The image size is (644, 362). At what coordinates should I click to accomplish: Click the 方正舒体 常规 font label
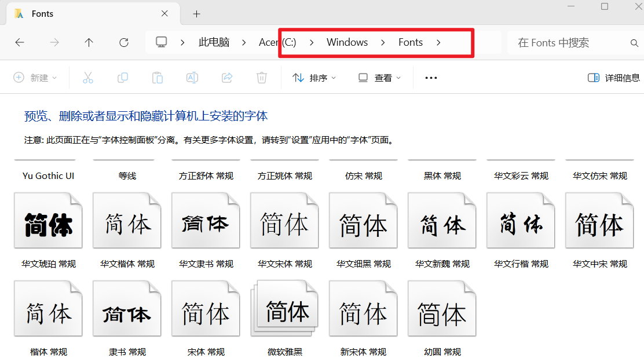[206, 176]
